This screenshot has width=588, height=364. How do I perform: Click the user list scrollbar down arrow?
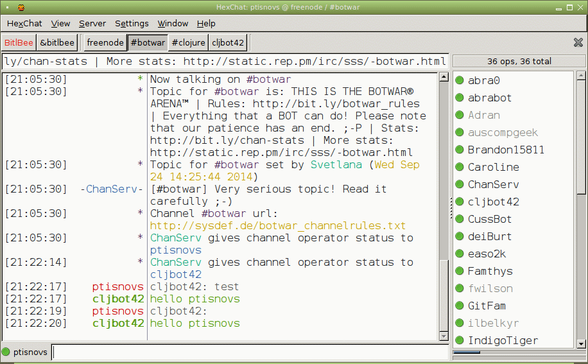pos(581,343)
